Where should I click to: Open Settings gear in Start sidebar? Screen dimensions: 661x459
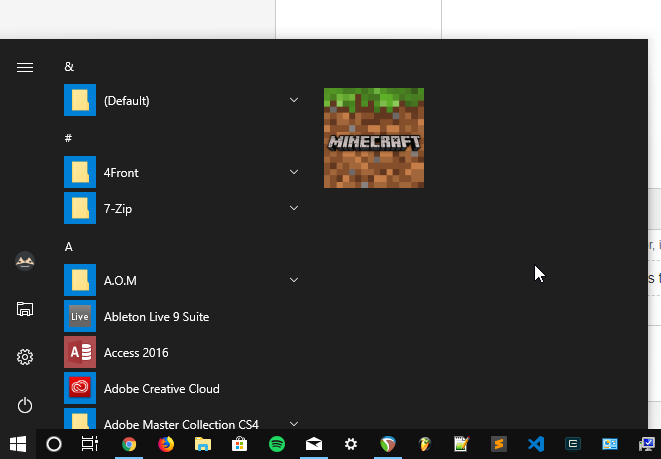tap(25, 357)
